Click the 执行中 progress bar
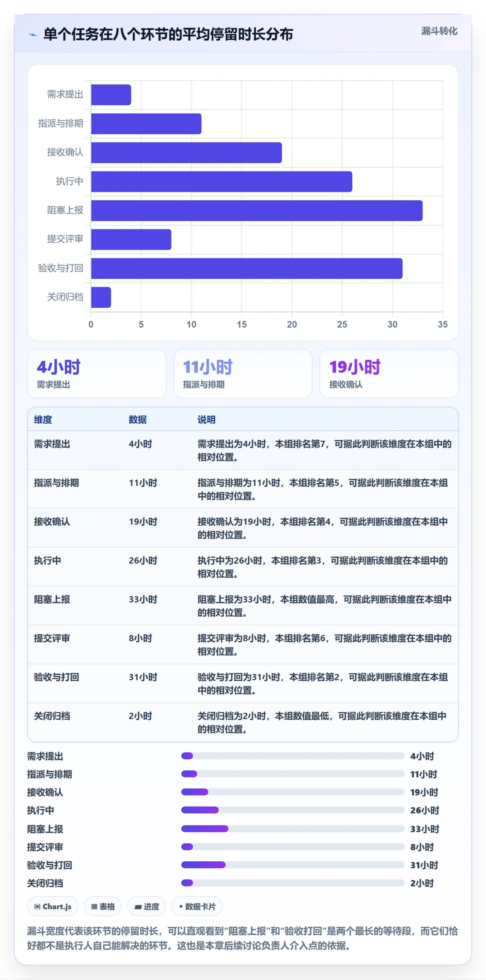Viewport: 486px width, 980px height. tap(293, 810)
